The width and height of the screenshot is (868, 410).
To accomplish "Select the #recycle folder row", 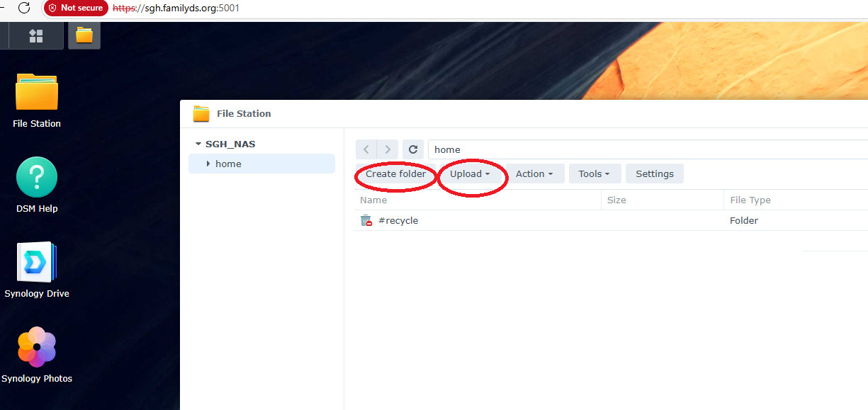I will tap(398, 220).
